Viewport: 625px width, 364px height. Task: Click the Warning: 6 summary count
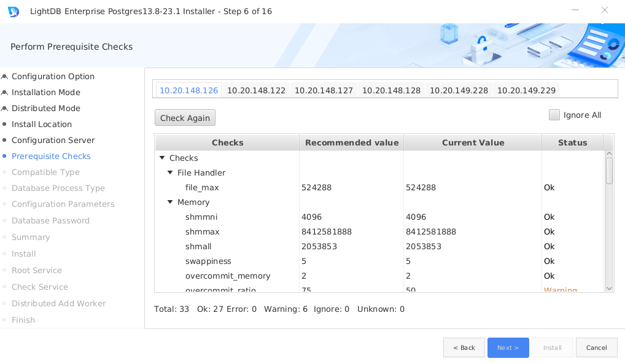point(285,309)
